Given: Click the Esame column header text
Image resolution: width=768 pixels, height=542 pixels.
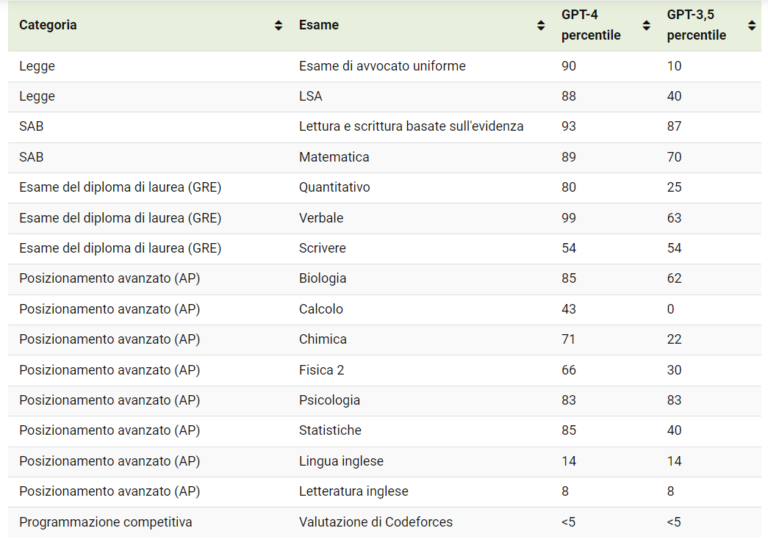Looking at the screenshot, I should click(319, 25).
